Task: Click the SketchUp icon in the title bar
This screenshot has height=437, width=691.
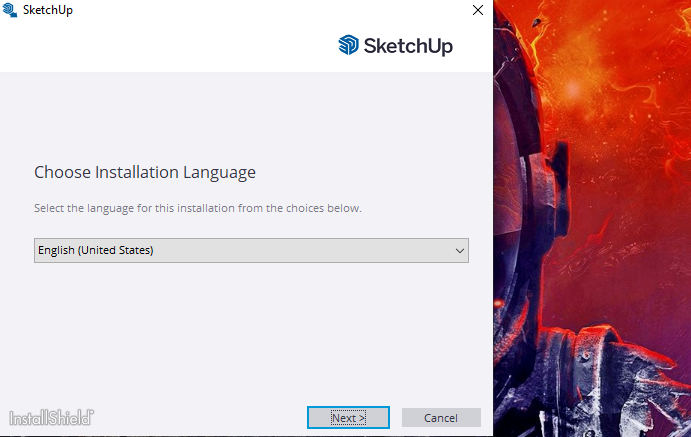Action: coord(10,10)
